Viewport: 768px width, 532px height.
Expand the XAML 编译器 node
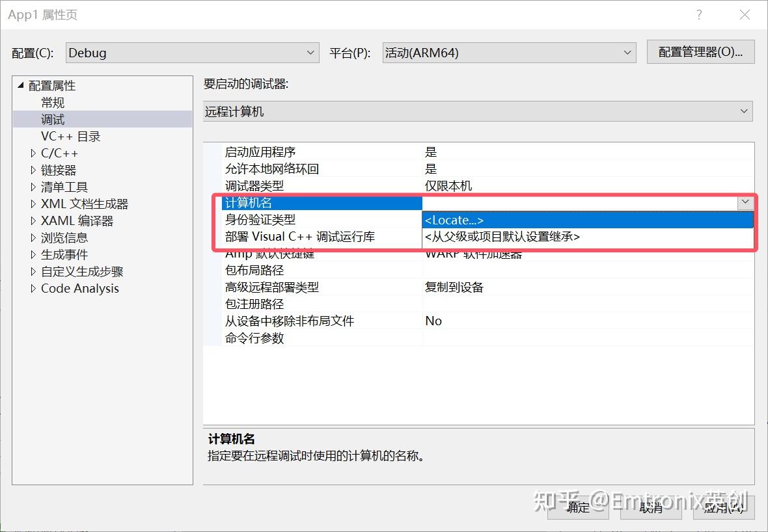pos(34,220)
